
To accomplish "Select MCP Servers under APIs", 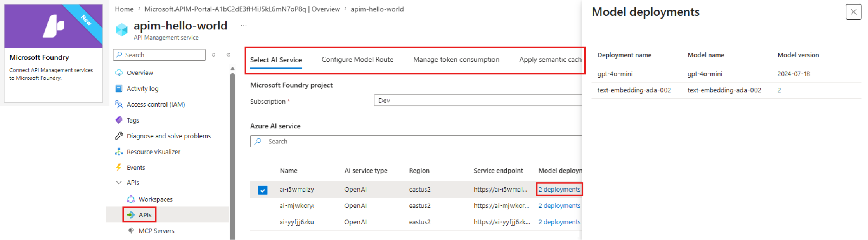I will (156, 231).
